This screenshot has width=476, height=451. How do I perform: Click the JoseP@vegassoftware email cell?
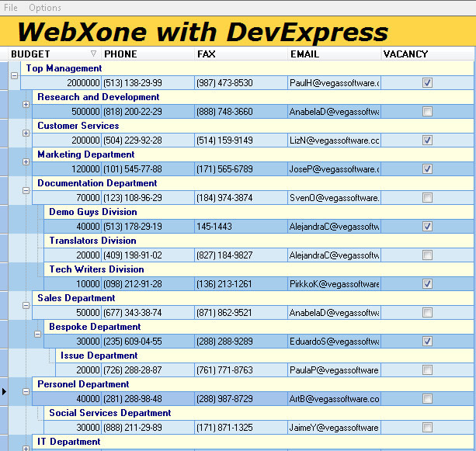[x=334, y=168]
